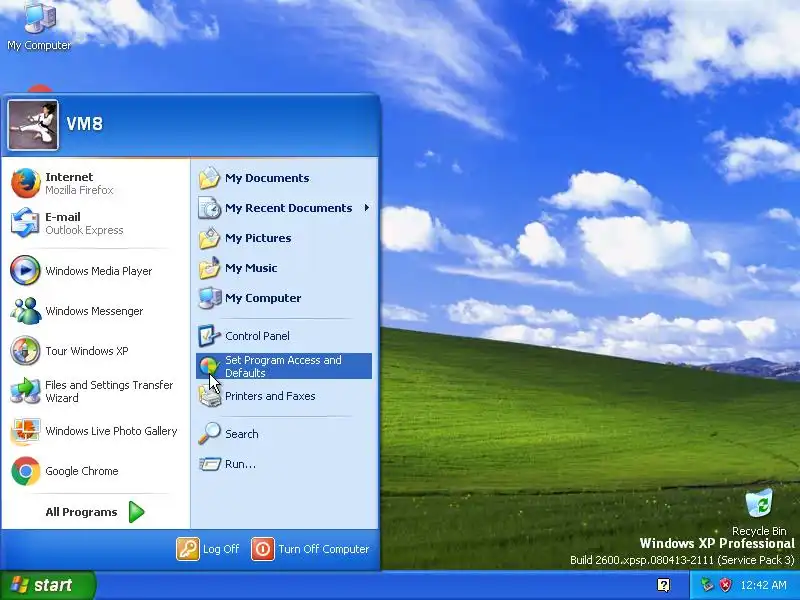Select the Printers and Faxes label
This screenshot has width=800, height=600.
coord(270,396)
